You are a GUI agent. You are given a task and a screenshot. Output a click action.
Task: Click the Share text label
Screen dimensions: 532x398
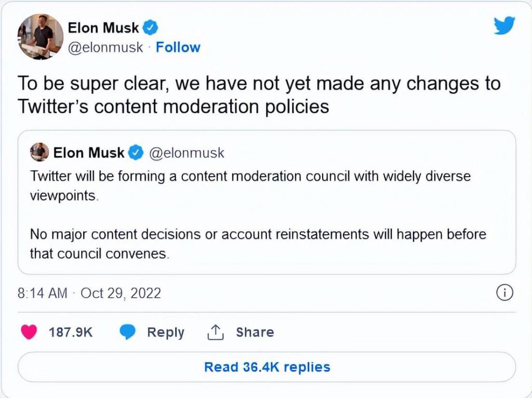coord(255,332)
